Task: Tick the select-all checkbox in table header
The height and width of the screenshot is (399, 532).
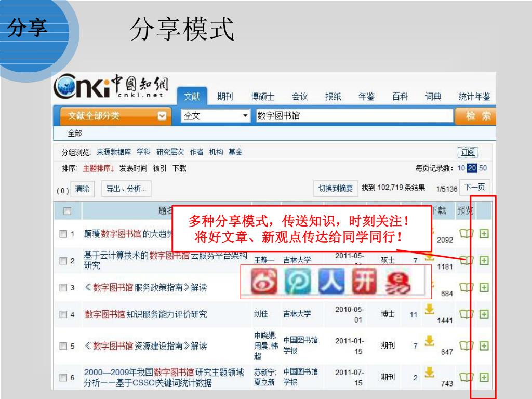Action: 67,211
